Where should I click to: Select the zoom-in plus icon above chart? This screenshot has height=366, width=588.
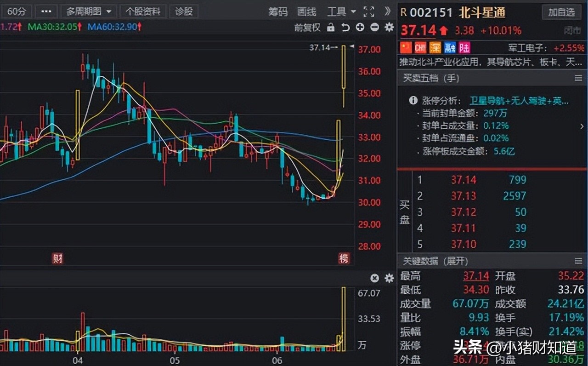[360, 28]
